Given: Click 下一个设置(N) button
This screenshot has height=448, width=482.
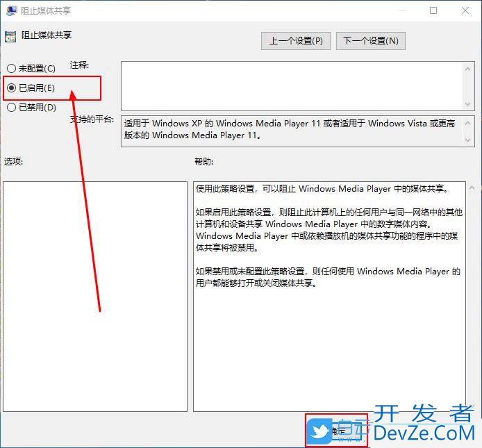Looking at the screenshot, I should click(x=370, y=41).
